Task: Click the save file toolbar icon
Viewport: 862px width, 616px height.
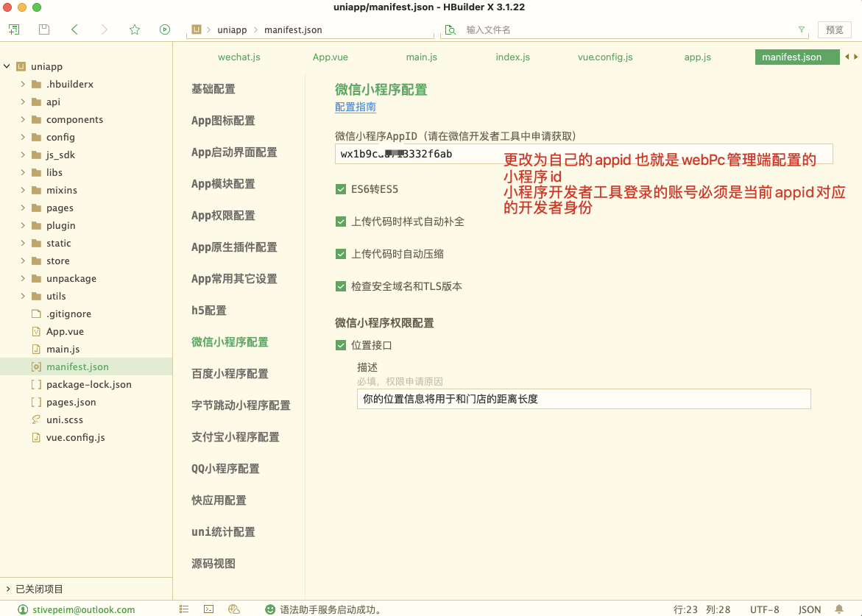Action: 44,29
